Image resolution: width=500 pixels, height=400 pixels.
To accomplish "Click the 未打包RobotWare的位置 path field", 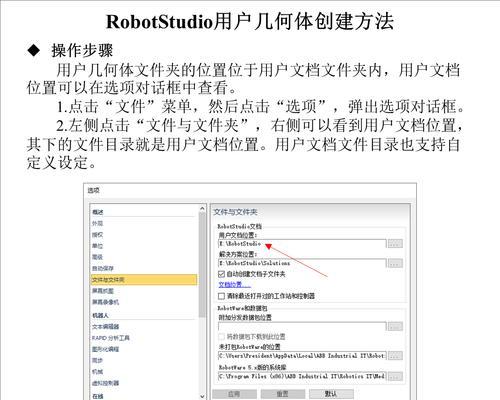I will pos(302,356).
